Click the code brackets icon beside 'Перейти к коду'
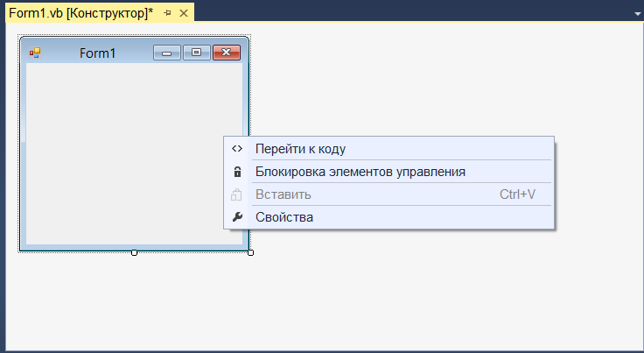The width and height of the screenshot is (644, 353). point(237,149)
